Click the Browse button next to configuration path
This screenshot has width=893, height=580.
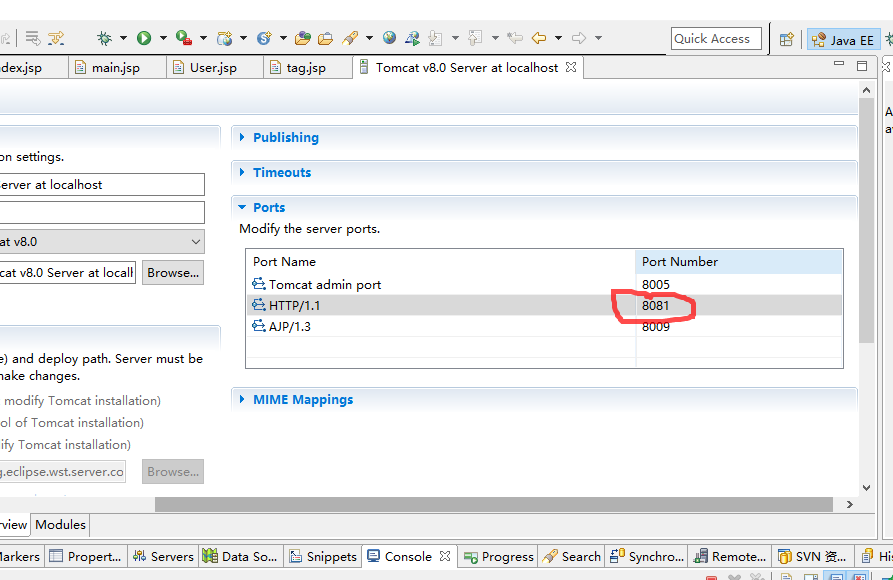(173, 273)
